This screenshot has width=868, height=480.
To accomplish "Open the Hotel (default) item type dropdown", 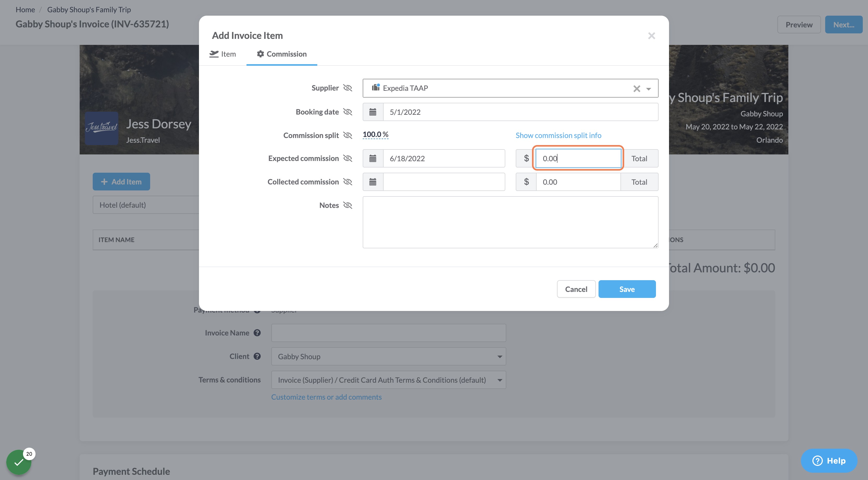I will [x=146, y=205].
